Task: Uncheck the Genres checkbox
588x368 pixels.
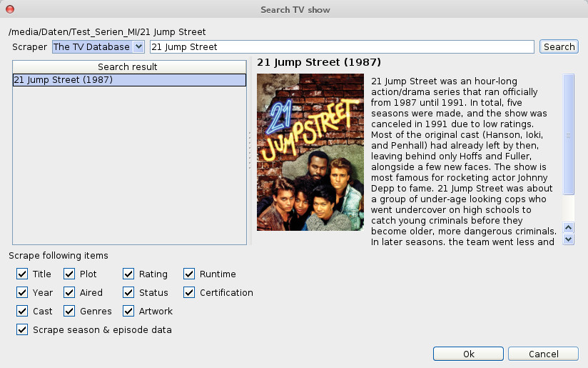Action: [x=69, y=311]
